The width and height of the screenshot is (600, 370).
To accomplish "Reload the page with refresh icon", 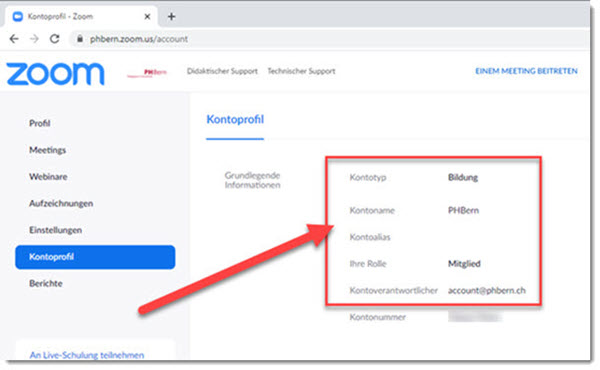I will click(x=55, y=39).
